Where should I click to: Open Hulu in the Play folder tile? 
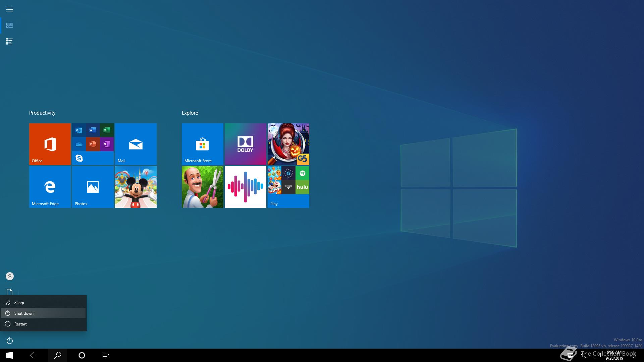click(302, 187)
